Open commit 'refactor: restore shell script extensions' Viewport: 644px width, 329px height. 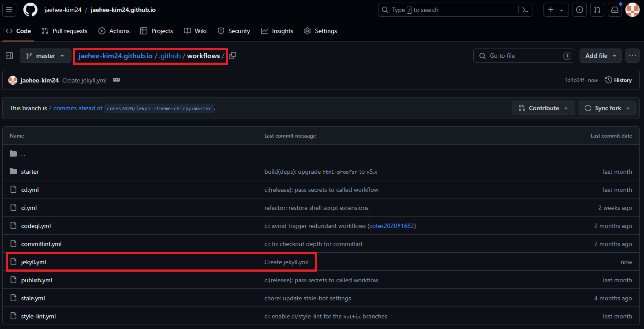click(316, 208)
